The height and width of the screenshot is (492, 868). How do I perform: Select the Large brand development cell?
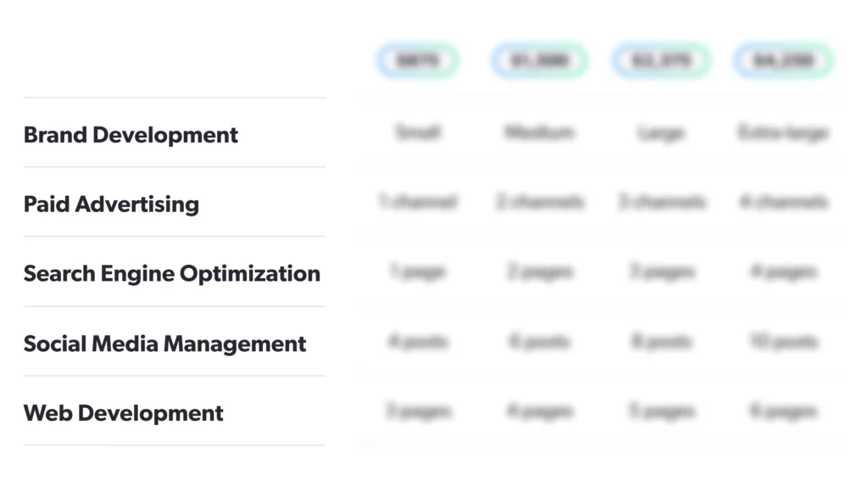[x=661, y=133]
